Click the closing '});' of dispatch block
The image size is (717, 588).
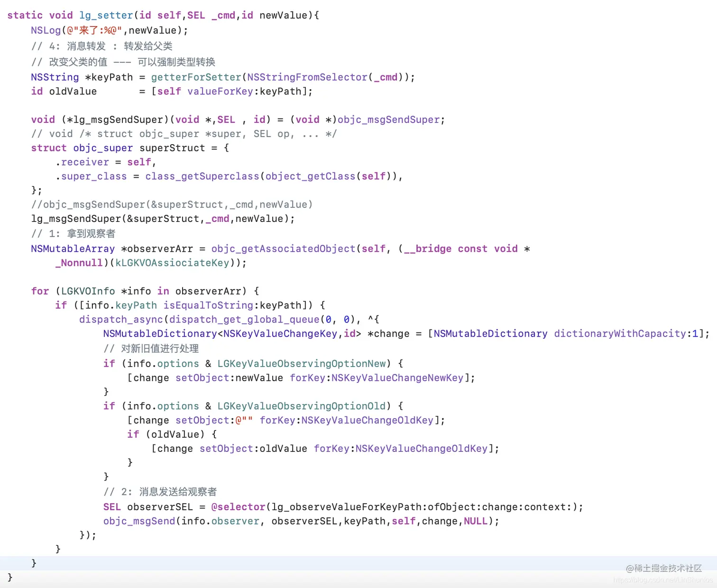(x=88, y=535)
